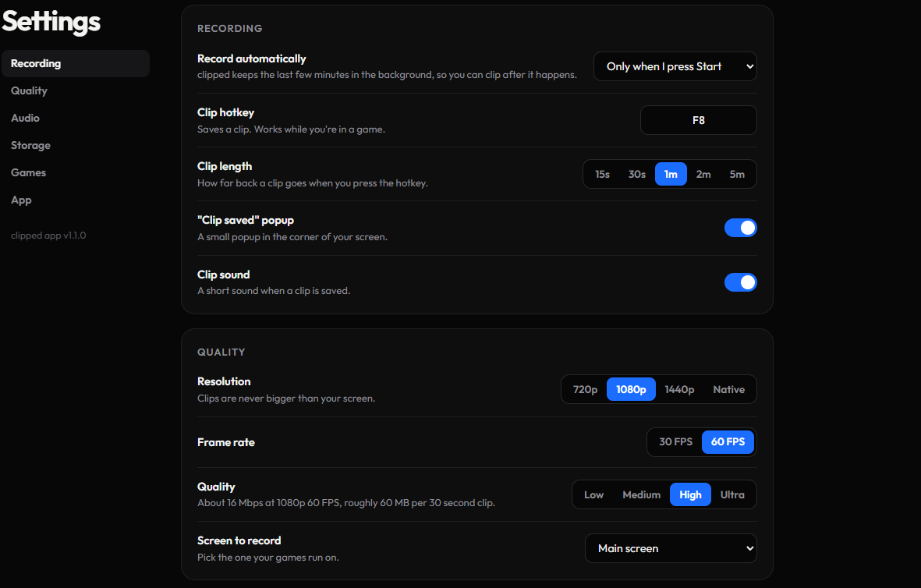This screenshot has height=588, width=921.
Task: Choose the 60 FPS frame rate
Action: (728, 441)
